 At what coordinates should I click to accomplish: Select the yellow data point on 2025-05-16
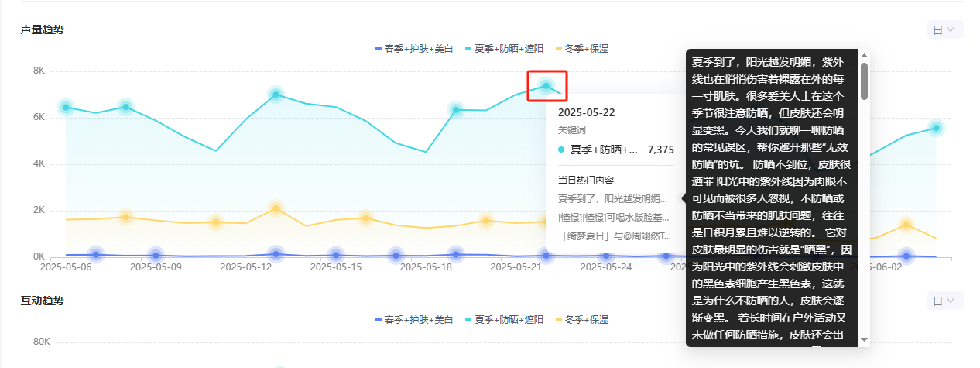(x=365, y=218)
